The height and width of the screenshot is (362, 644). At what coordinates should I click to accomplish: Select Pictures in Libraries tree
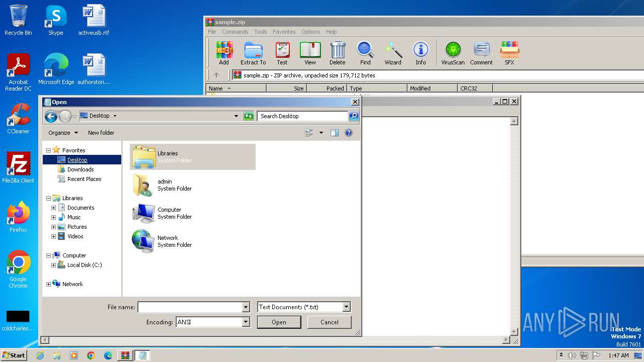[x=77, y=227]
